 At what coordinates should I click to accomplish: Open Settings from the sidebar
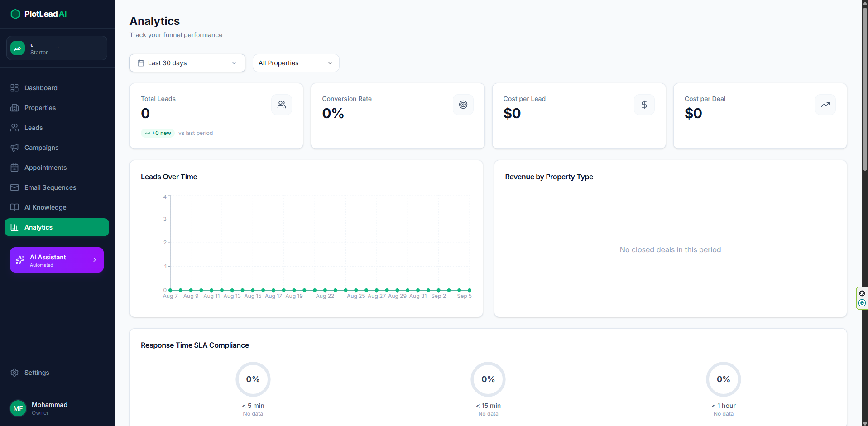57,373
